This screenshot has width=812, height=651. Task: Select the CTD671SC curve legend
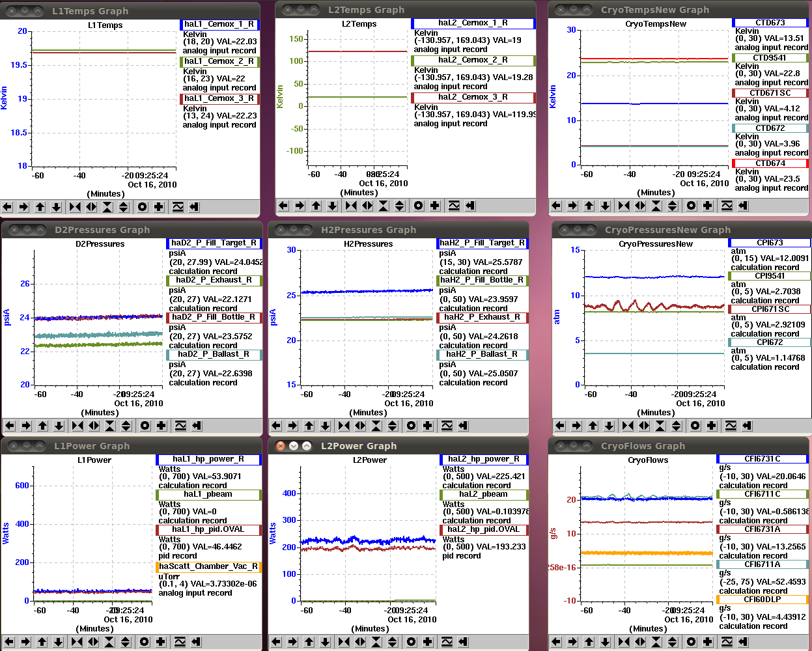pyautogui.click(x=770, y=93)
